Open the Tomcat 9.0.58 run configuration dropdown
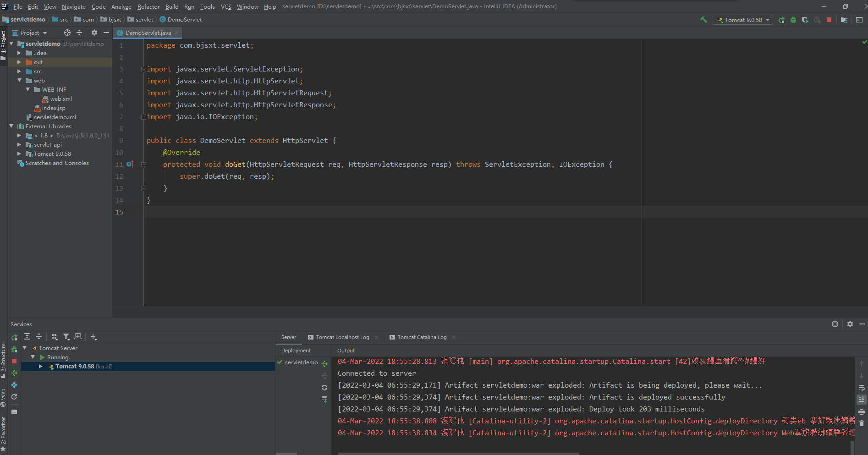The width and height of the screenshot is (868, 455). 743,20
